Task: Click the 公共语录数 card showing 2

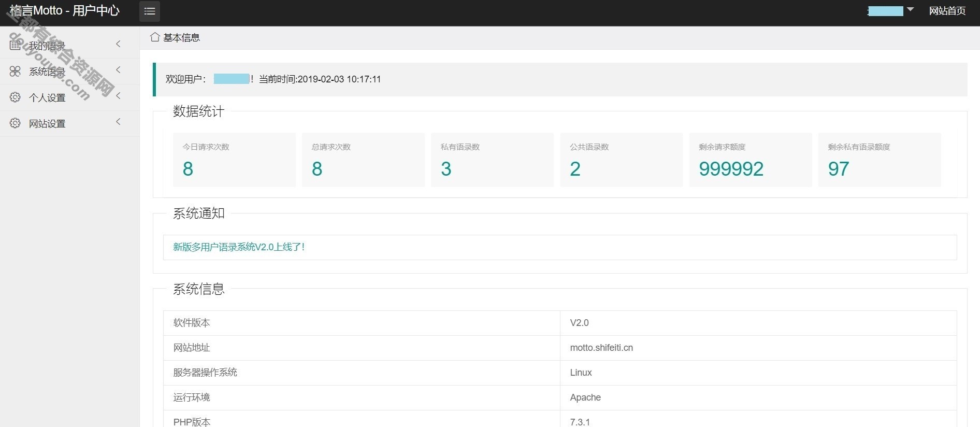Action: pyautogui.click(x=621, y=160)
